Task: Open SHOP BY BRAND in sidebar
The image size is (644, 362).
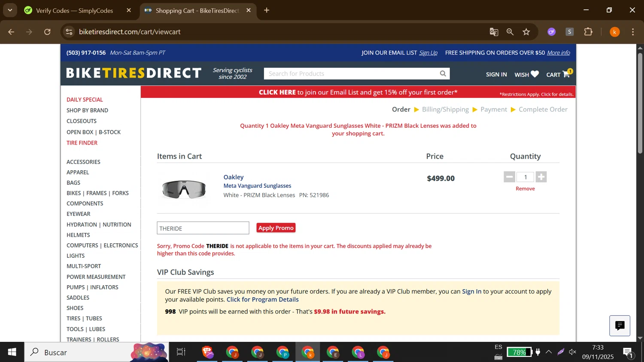Action: (x=87, y=110)
